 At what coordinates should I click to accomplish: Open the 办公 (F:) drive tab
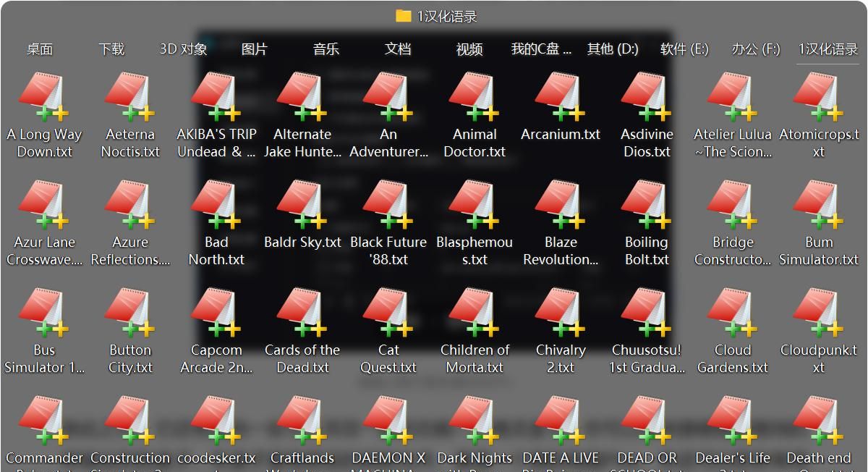[x=756, y=49]
